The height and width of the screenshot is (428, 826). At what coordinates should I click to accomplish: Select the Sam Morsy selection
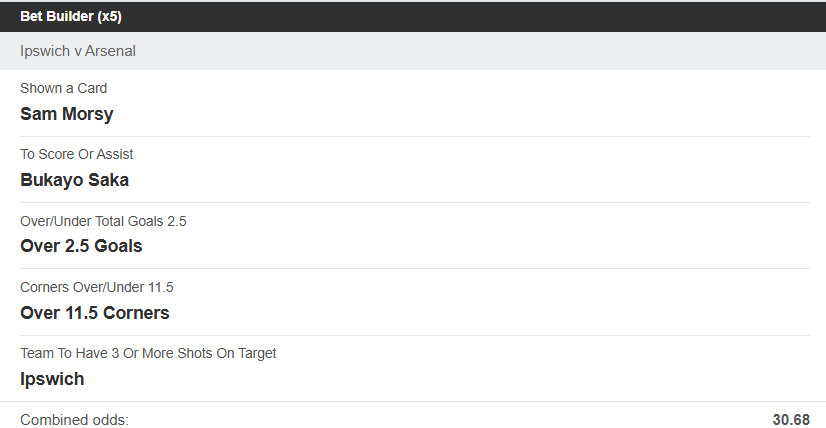[x=67, y=114]
